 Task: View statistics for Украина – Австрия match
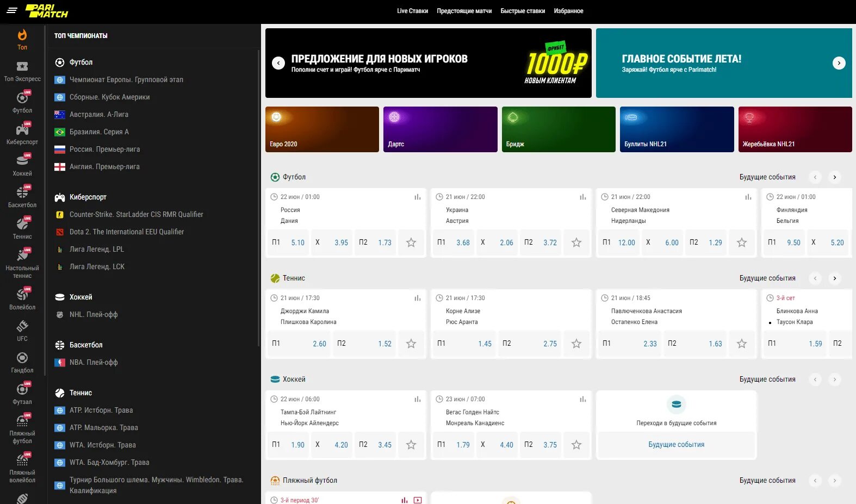[583, 197]
